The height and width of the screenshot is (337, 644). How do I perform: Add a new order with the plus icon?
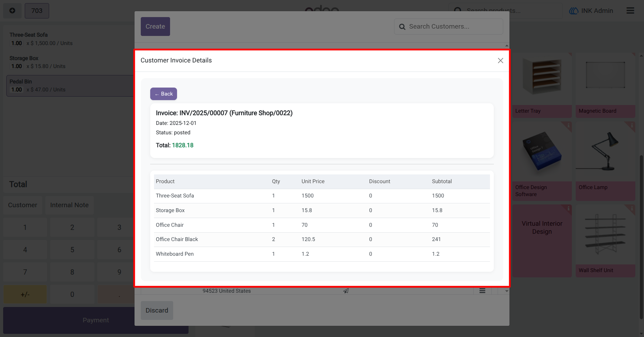point(12,11)
